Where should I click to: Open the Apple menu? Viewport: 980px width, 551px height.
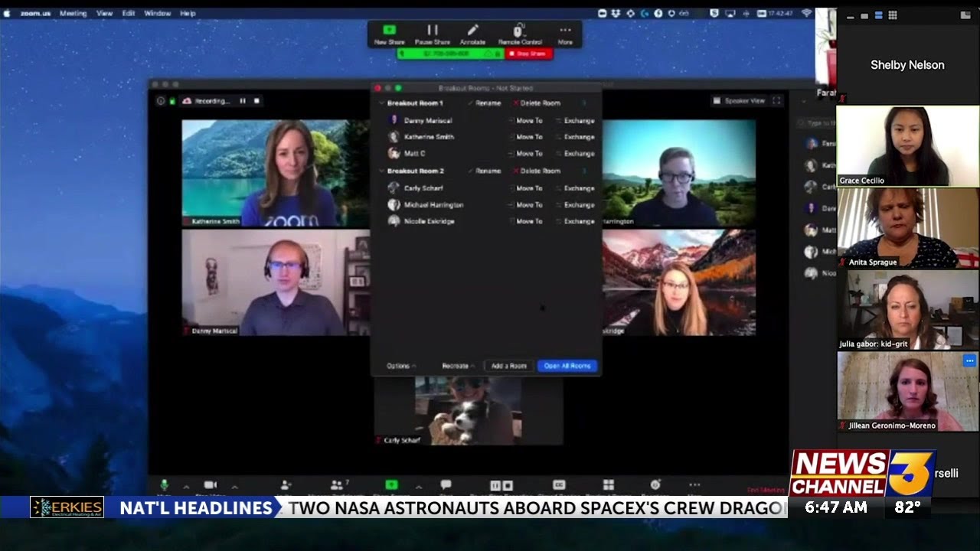tap(7, 13)
